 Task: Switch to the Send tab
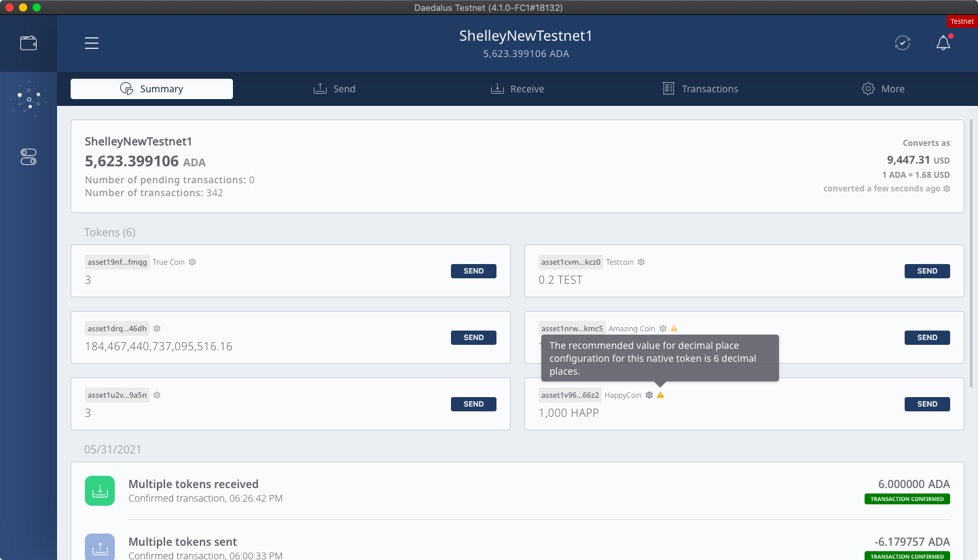pos(334,89)
